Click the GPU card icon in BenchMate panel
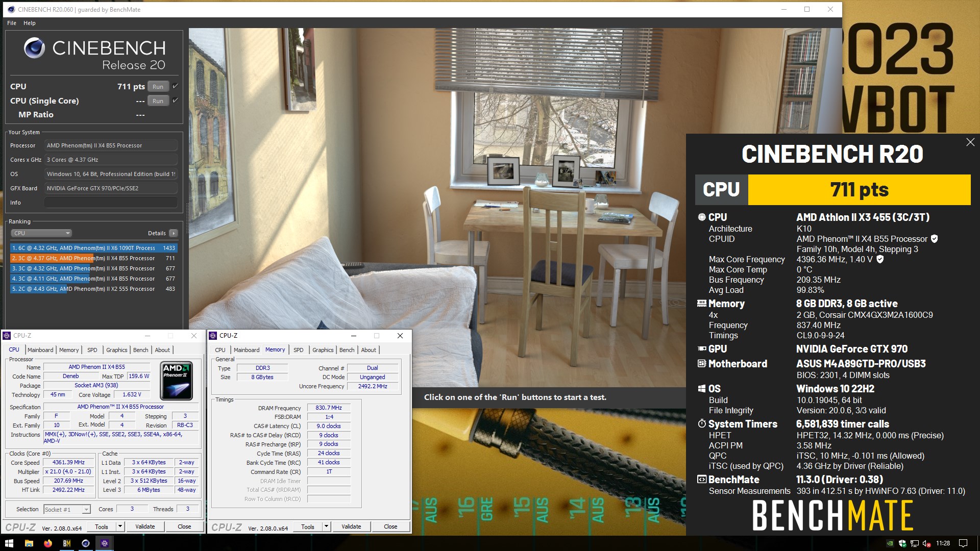980x551 pixels. coord(702,349)
